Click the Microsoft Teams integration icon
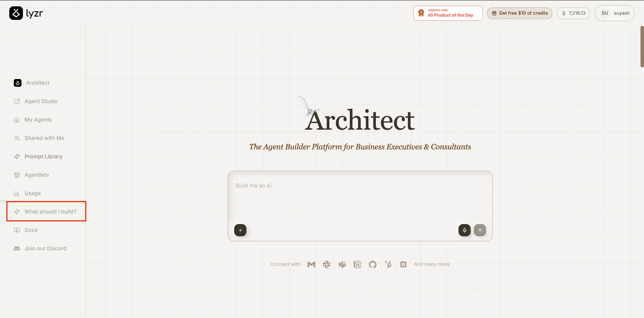 coord(342,264)
